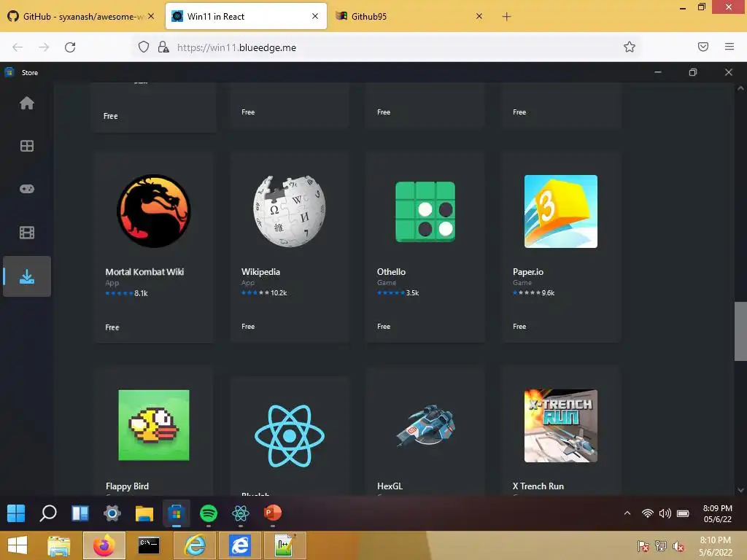Minimize the Store window
This screenshot has width=747, height=560.
tap(658, 72)
